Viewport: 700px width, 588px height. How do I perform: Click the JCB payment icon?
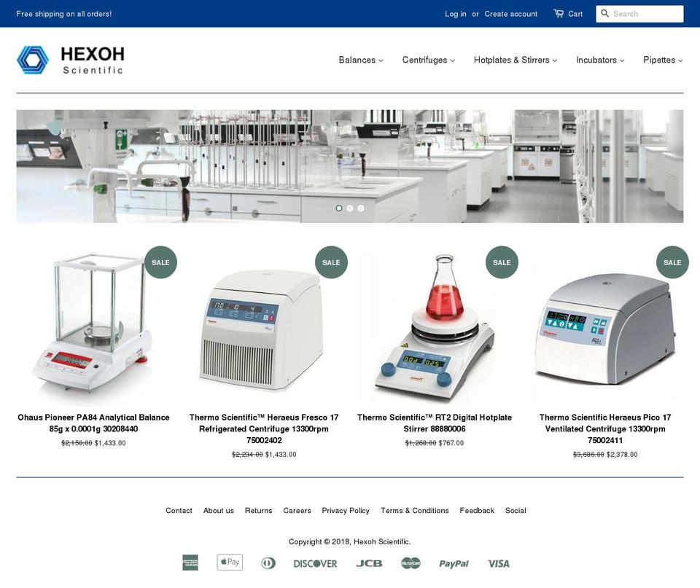(369, 563)
